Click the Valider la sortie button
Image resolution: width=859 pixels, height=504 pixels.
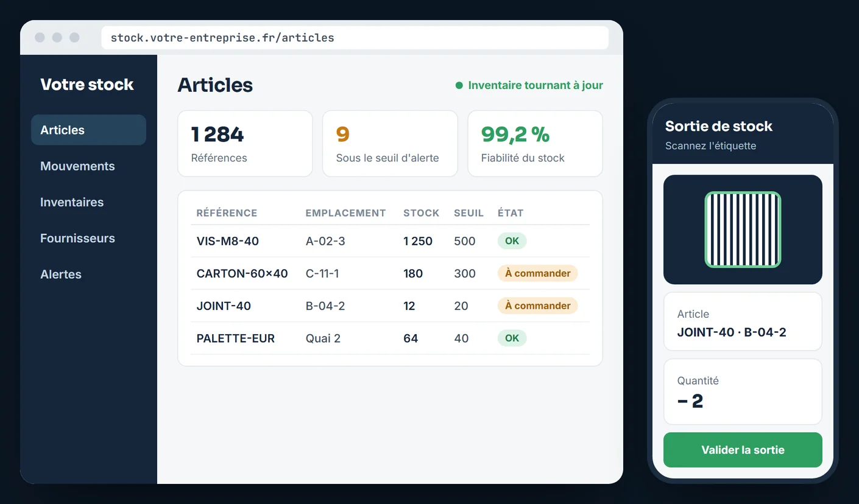coord(743,450)
